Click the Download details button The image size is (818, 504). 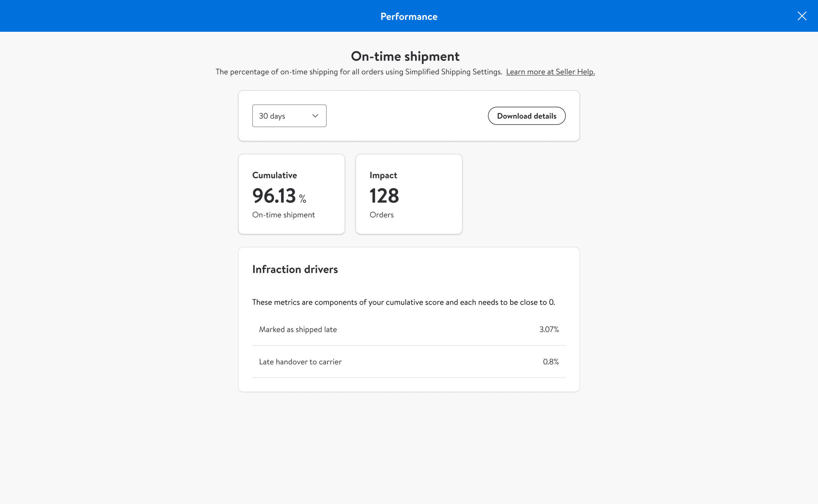[526, 116]
